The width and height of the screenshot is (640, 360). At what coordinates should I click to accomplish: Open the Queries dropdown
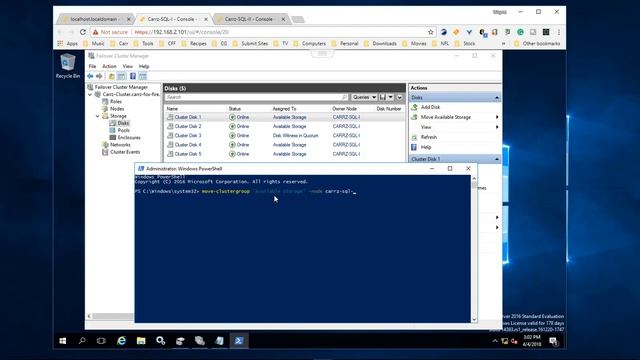click(x=364, y=97)
